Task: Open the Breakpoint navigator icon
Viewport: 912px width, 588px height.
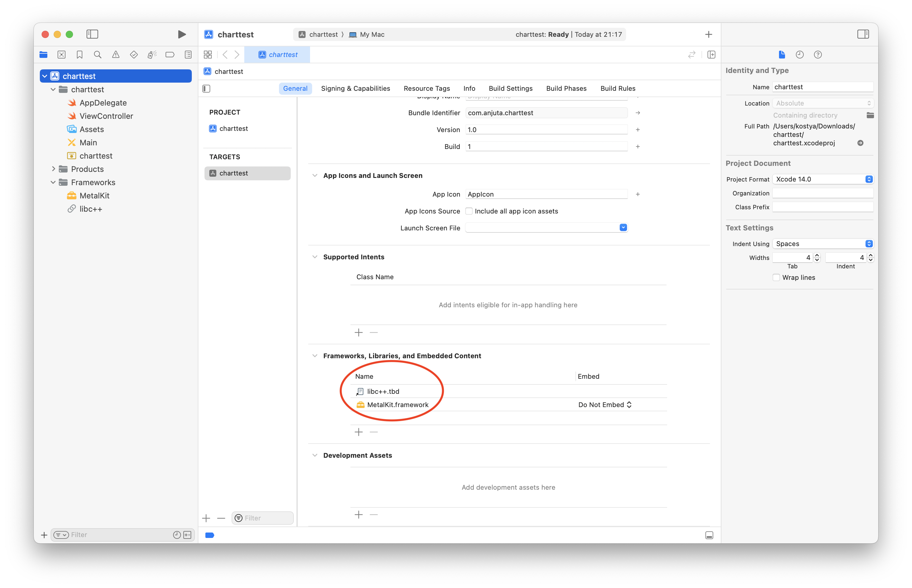Action: 170,55
